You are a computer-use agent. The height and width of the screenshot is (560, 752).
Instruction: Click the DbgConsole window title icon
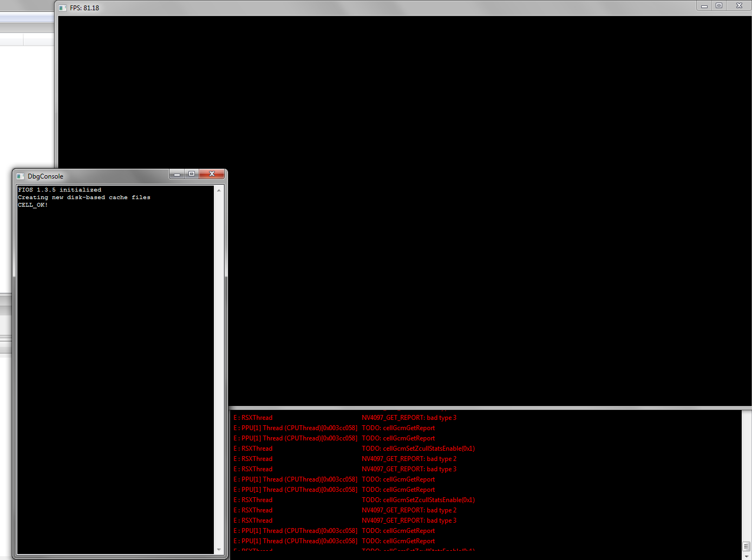pos(21,176)
